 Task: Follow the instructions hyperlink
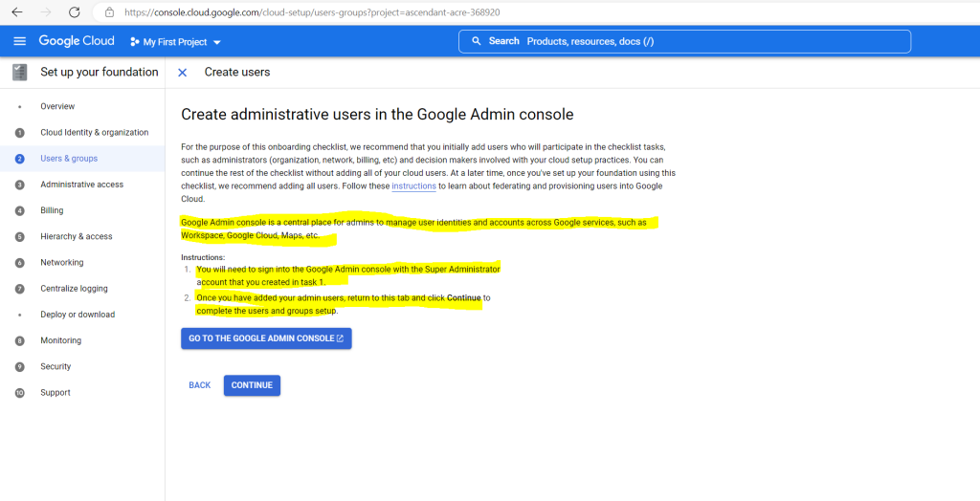pyautogui.click(x=413, y=186)
